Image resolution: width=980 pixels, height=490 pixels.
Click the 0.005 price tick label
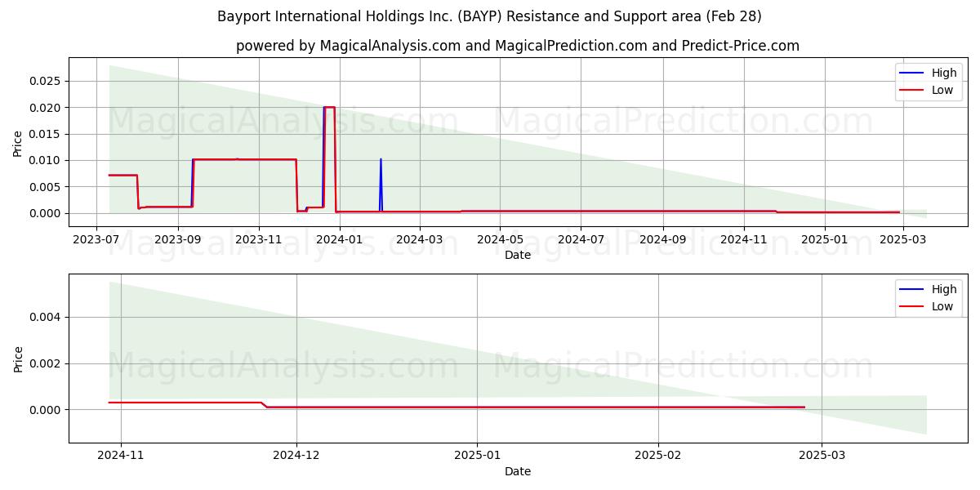[46, 187]
